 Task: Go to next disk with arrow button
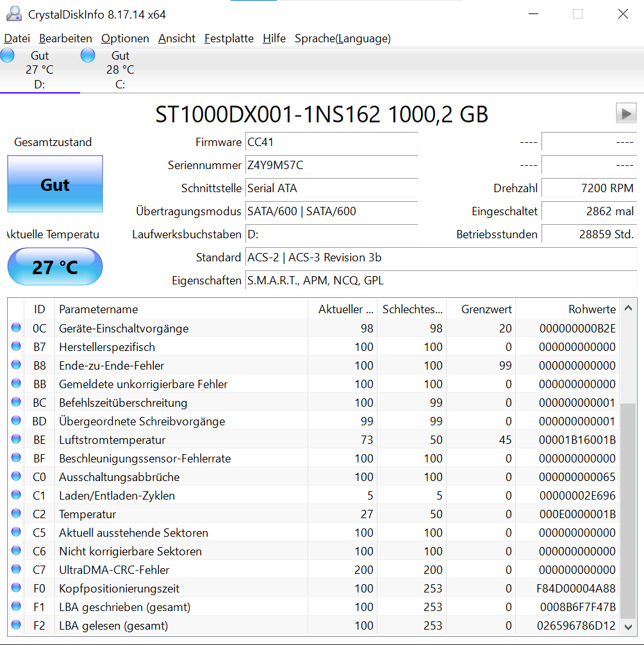coord(626,113)
